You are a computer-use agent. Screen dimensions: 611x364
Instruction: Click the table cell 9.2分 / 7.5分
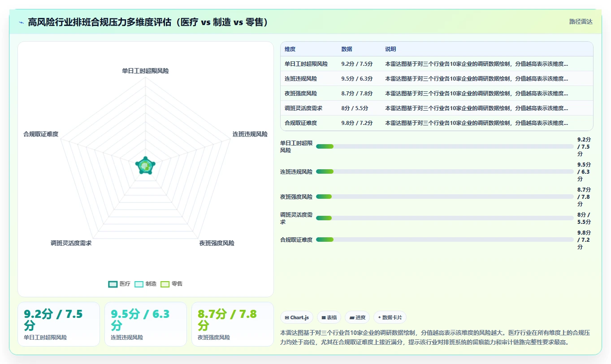click(x=357, y=64)
